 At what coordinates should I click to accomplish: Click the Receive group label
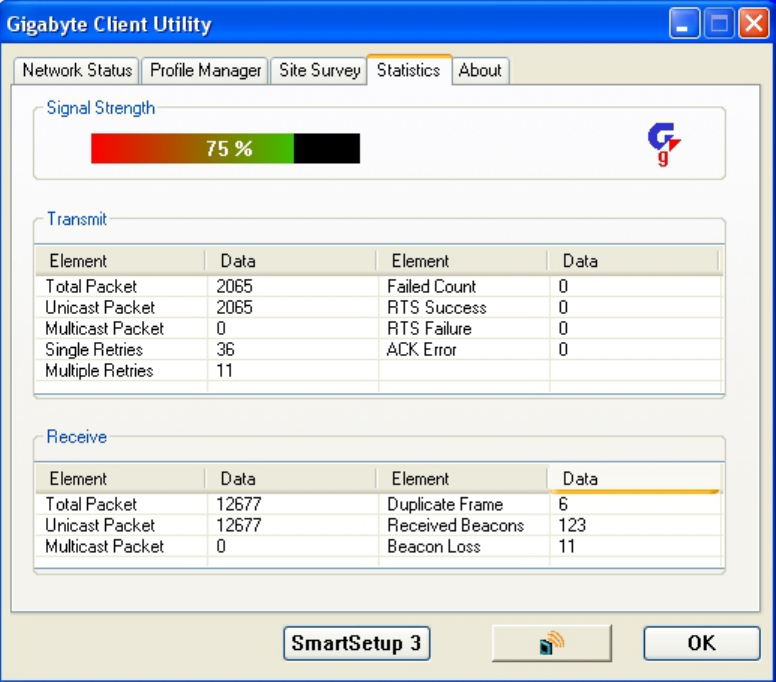(x=77, y=437)
